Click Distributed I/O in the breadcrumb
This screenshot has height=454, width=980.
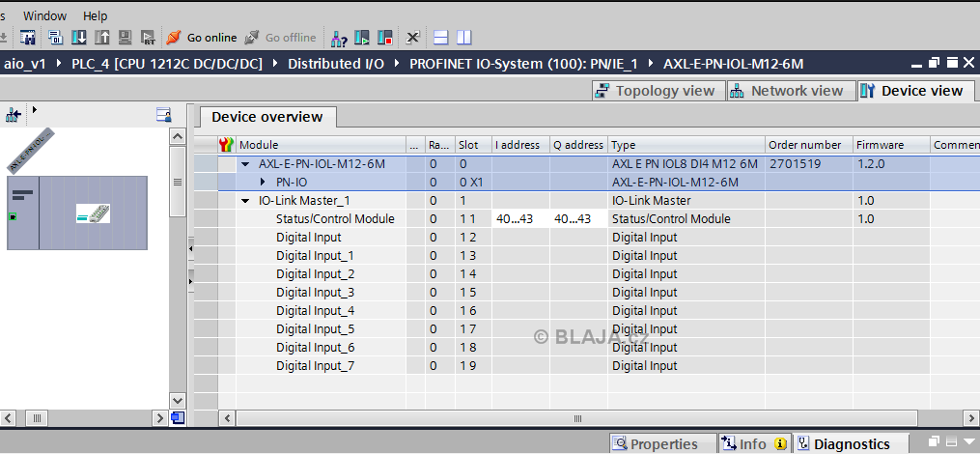click(x=336, y=64)
